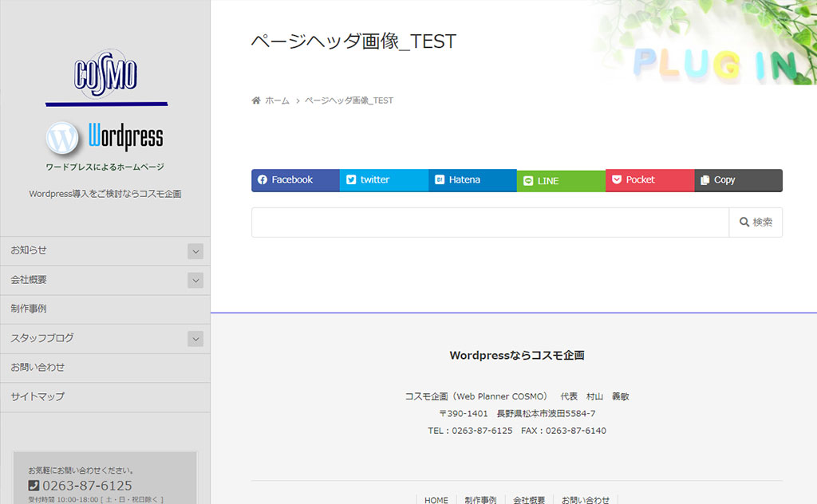Expand the 会社概要 submenu arrow
Screen dimensions: 817x504
coord(195,280)
